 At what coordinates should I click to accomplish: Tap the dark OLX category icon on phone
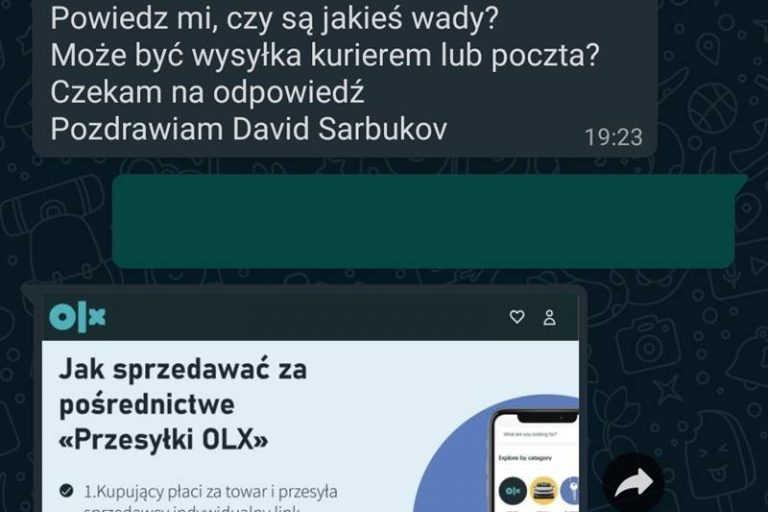(x=512, y=491)
